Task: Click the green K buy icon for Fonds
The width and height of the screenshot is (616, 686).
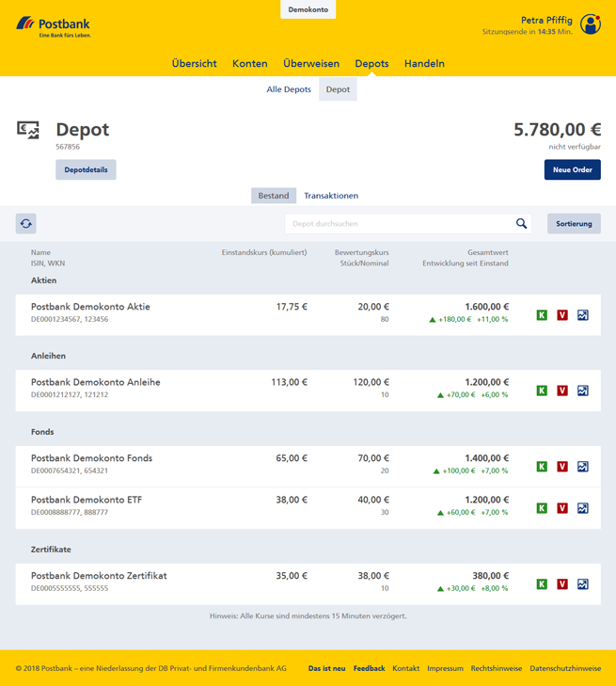Action: pos(542,467)
